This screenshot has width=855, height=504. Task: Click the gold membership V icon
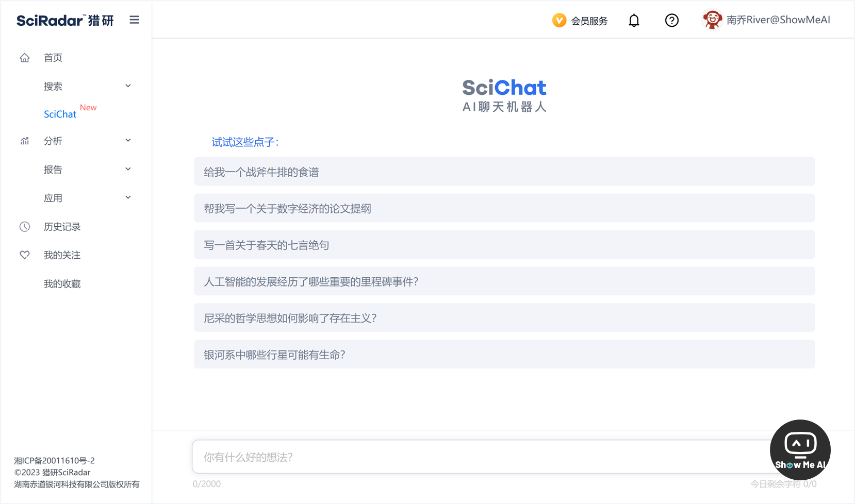[559, 20]
